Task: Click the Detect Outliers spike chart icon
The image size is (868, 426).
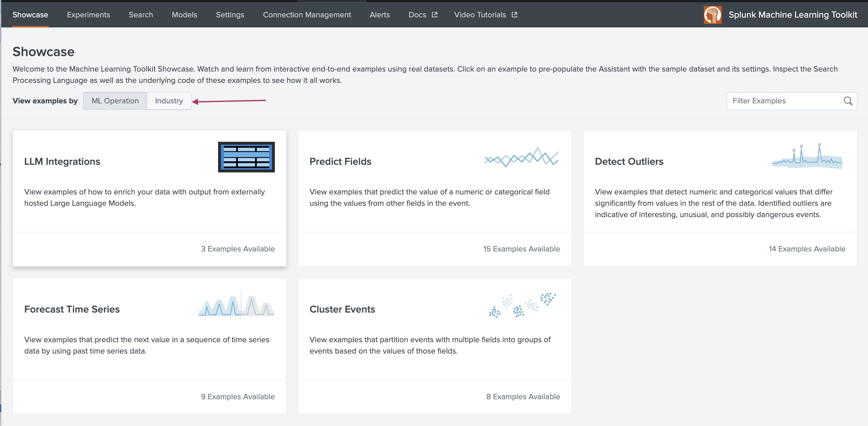Action: point(807,156)
